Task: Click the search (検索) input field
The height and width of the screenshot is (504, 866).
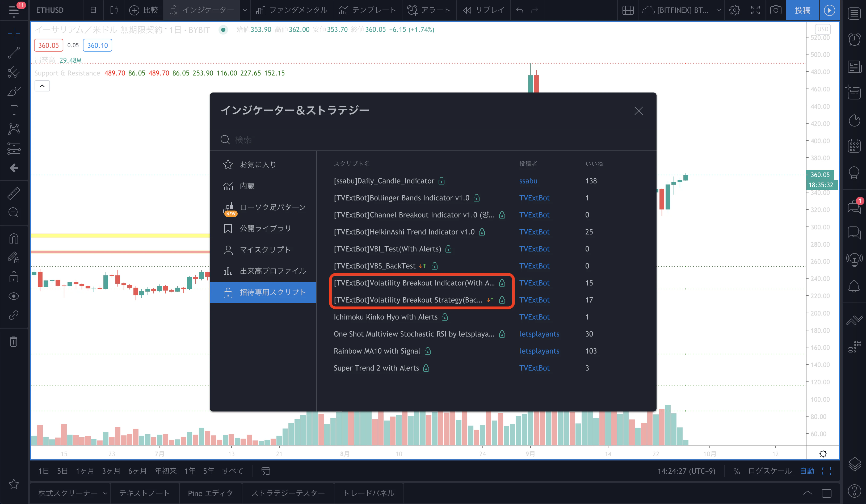Action: tap(433, 140)
